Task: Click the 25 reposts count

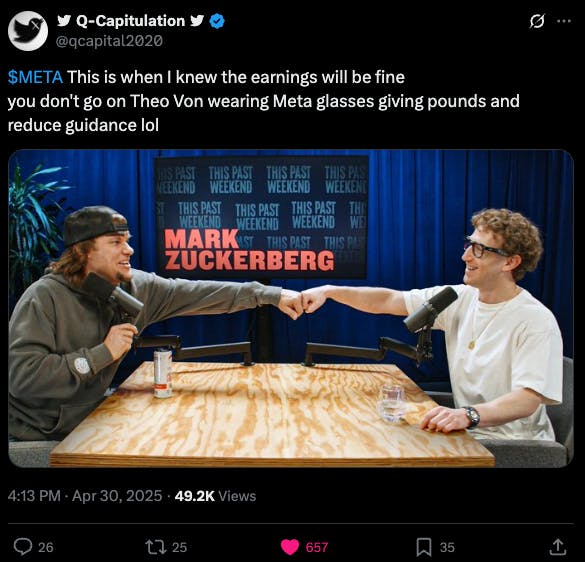Action: pyautogui.click(x=179, y=547)
